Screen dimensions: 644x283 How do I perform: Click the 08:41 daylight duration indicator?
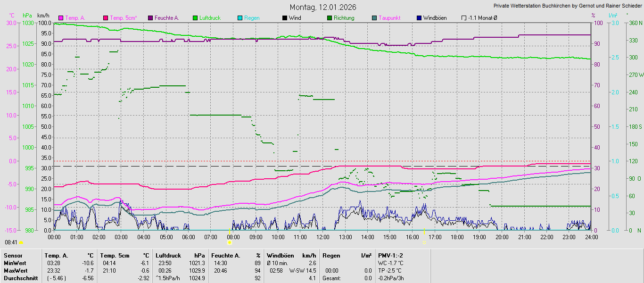pos(11,242)
